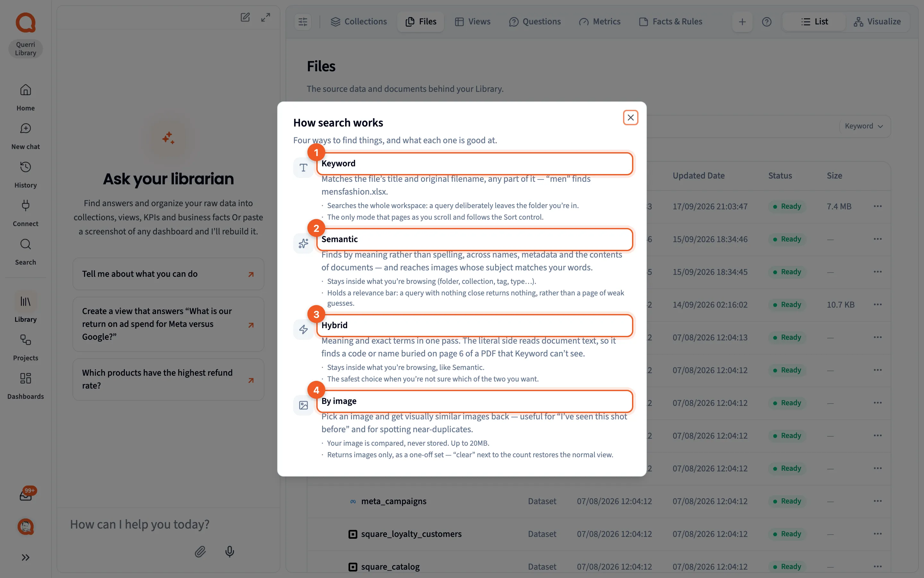This screenshot has width=924, height=578.
Task: Switch to the Views tab
Action: [x=473, y=22]
